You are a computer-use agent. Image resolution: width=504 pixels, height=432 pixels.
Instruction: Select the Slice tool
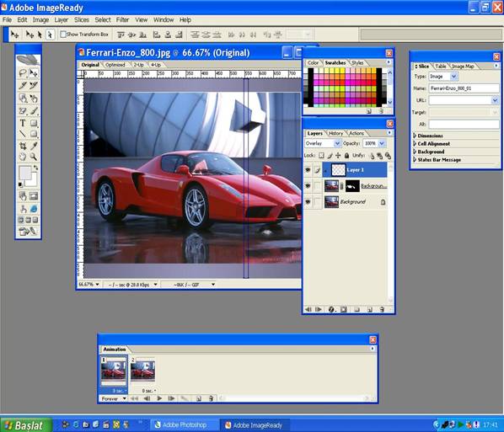23,85
